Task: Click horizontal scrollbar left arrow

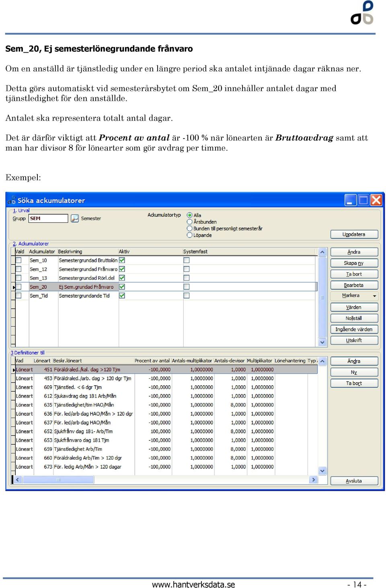Action: 17,480
